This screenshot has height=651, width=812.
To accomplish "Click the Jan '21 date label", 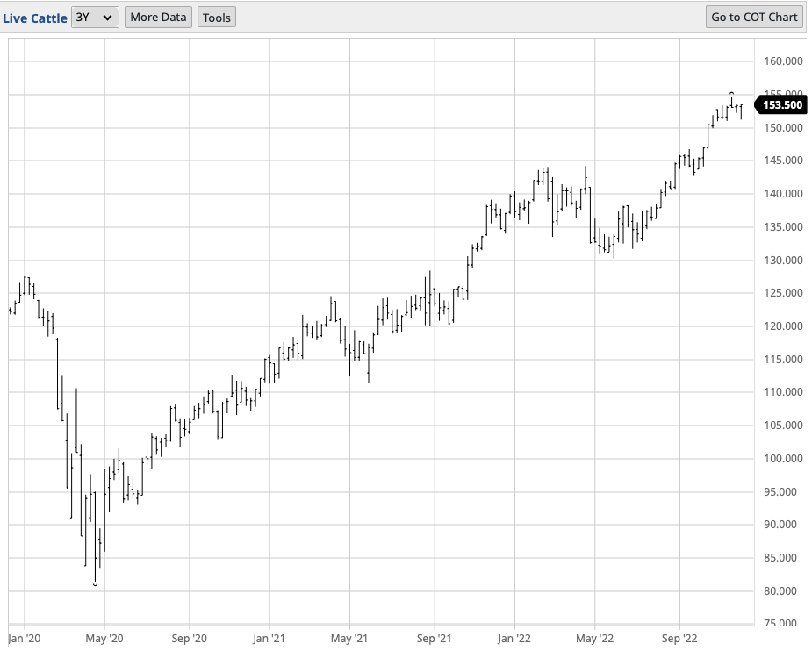I will [x=269, y=639].
